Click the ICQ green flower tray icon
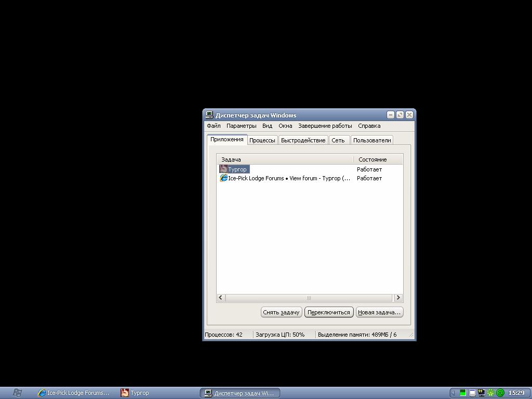532x399 pixels. click(490, 393)
